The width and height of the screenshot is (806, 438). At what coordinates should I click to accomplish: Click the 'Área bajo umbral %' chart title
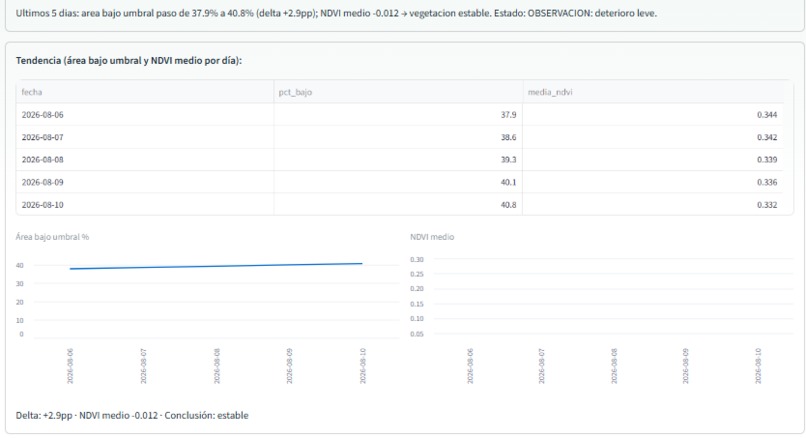coord(52,237)
